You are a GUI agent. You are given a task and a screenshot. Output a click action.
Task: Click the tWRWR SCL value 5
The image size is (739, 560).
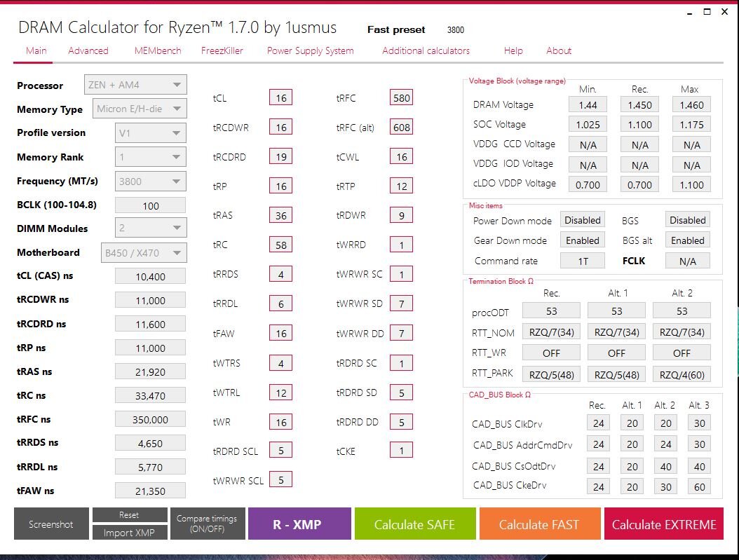(281, 480)
